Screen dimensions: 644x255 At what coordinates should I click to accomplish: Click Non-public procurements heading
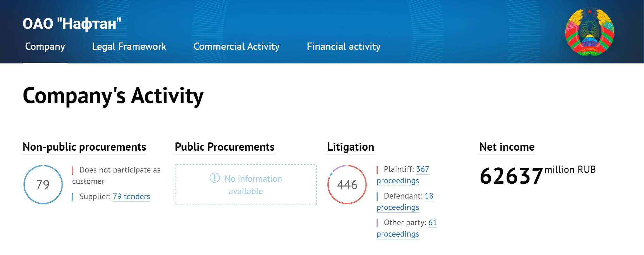pos(84,147)
